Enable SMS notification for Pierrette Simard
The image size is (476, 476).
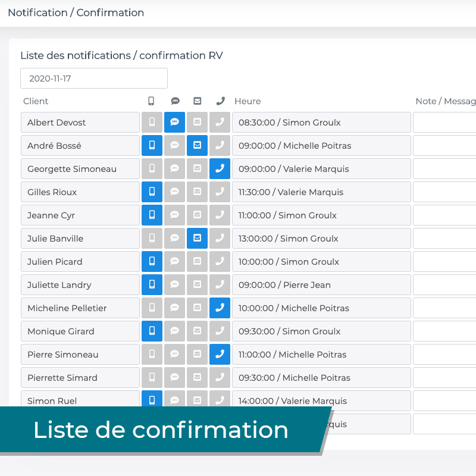click(174, 378)
